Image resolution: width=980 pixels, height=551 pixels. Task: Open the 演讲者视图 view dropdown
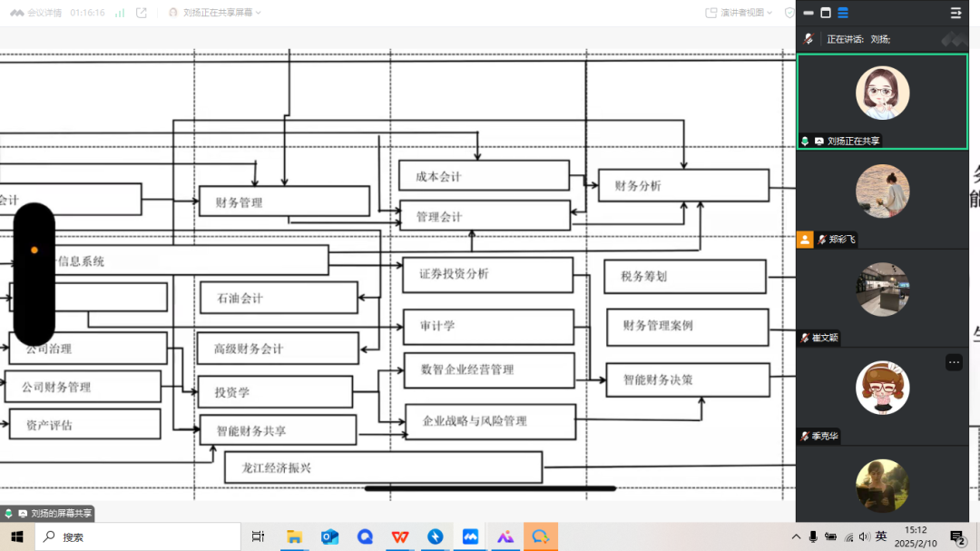click(x=740, y=13)
